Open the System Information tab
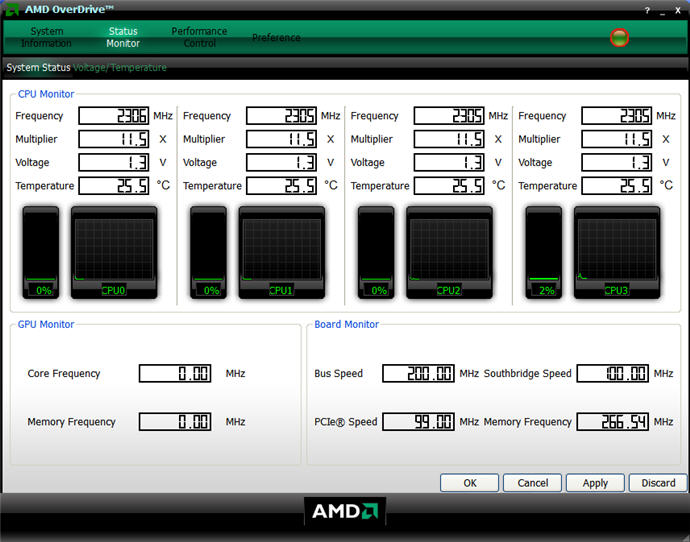 [46, 37]
